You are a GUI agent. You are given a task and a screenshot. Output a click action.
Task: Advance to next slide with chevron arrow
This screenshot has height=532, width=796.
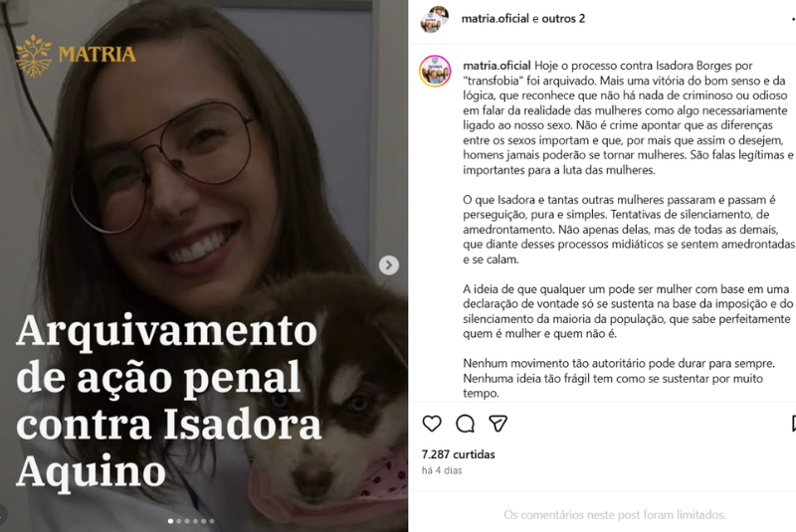click(389, 265)
